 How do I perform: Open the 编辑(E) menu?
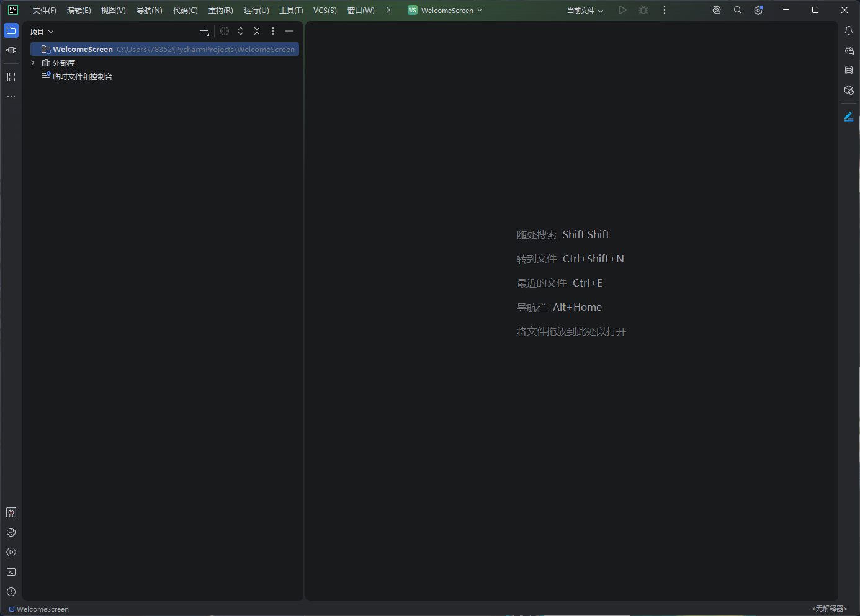(x=79, y=11)
